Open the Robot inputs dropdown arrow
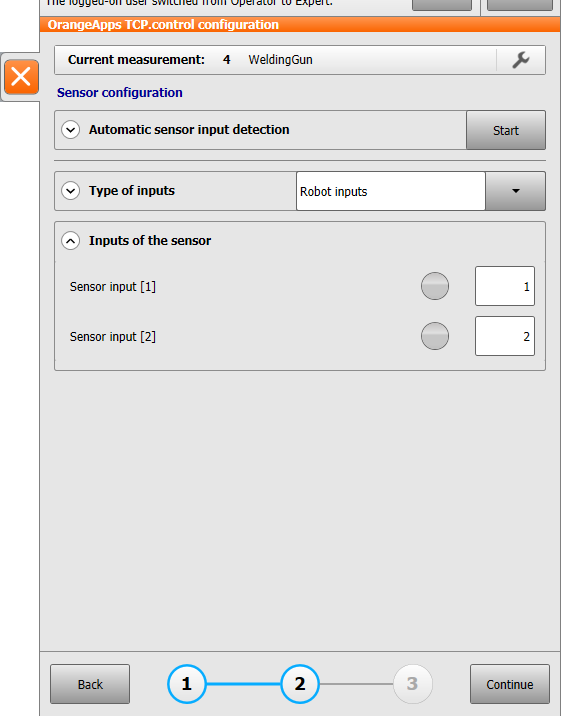Screen dimensions: 561x716 click(x=515, y=191)
